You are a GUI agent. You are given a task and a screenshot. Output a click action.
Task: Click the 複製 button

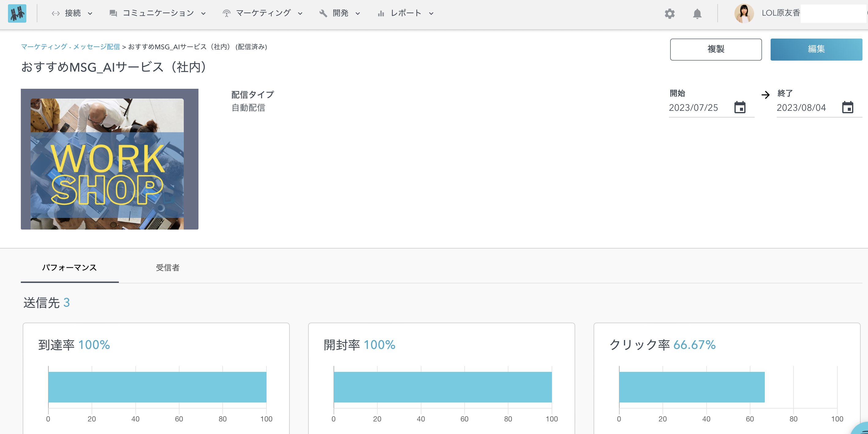tap(716, 49)
